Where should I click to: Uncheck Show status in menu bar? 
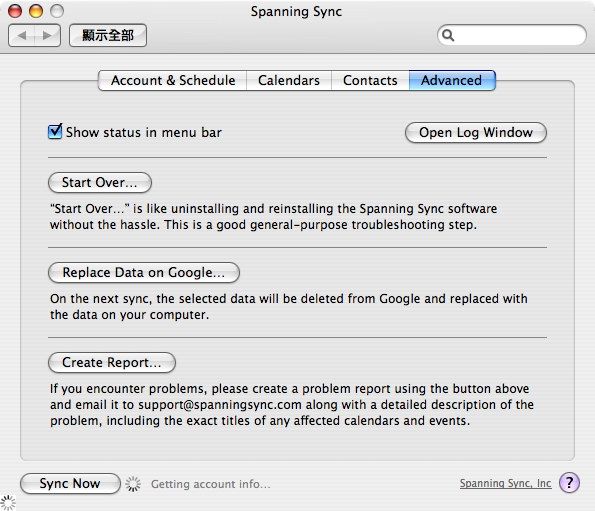point(55,132)
